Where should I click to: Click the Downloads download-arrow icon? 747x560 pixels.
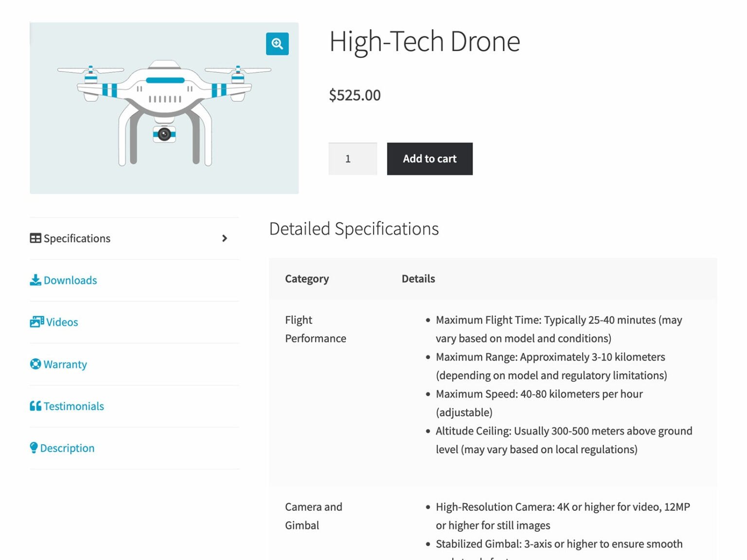pos(35,280)
